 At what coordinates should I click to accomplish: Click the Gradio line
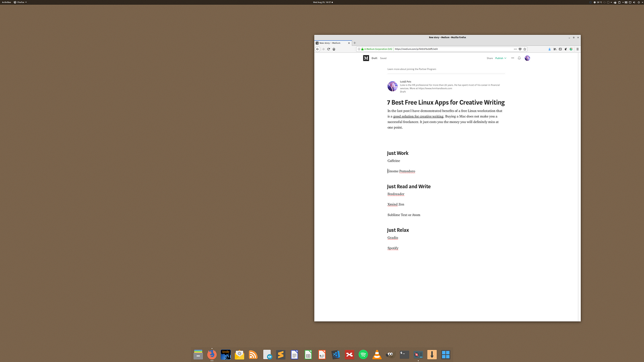tap(393, 238)
